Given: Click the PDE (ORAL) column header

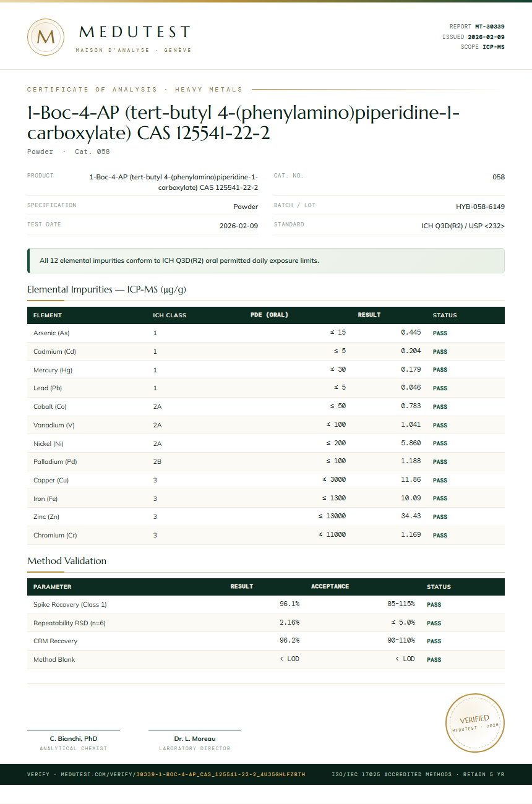Looking at the screenshot, I should click(x=269, y=315).
